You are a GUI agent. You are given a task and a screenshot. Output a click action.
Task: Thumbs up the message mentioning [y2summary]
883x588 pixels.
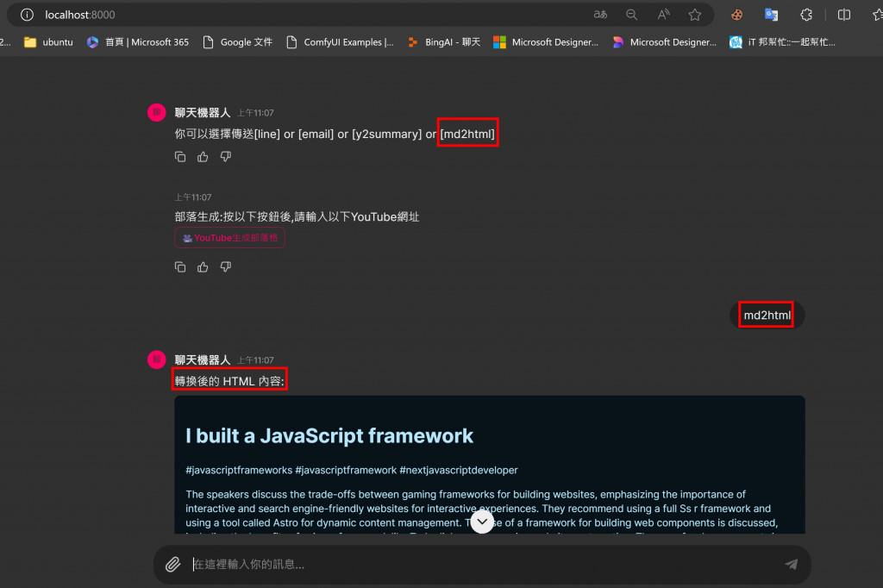tap(203, 157)
